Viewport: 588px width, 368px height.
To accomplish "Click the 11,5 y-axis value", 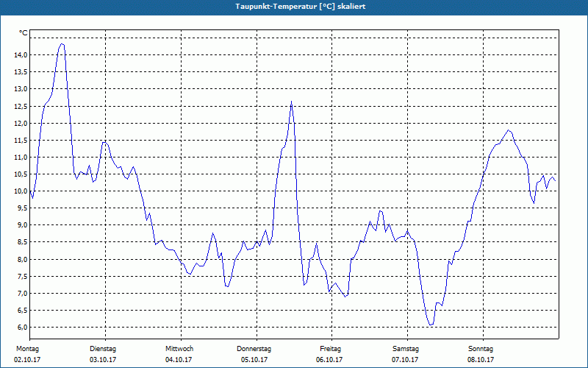I will tap(21, 140).
